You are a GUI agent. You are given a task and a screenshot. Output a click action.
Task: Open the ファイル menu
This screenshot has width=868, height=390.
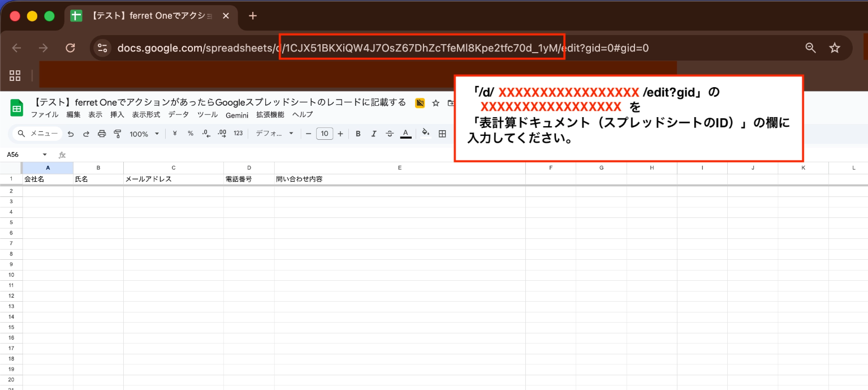(x=45, y=115)
